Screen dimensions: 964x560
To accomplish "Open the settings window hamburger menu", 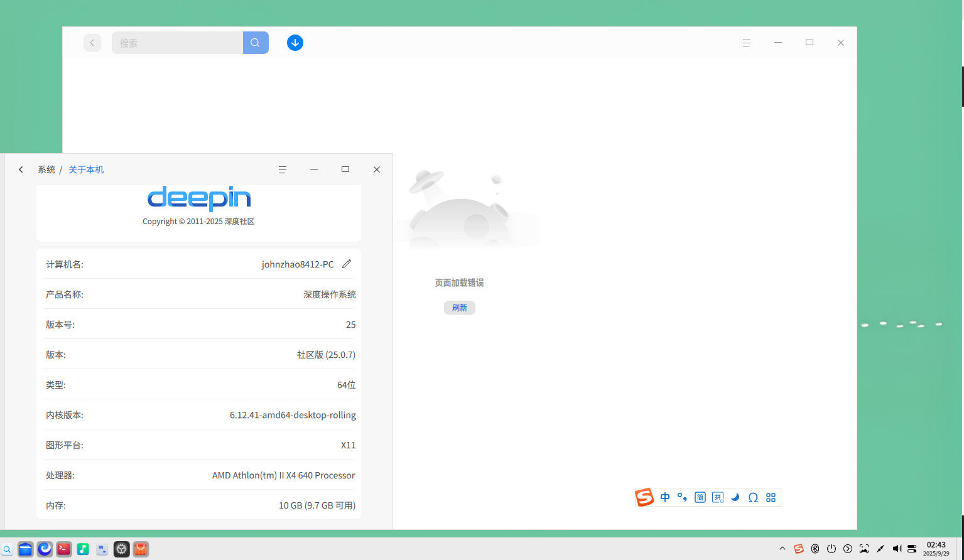I will coord(283,170).
